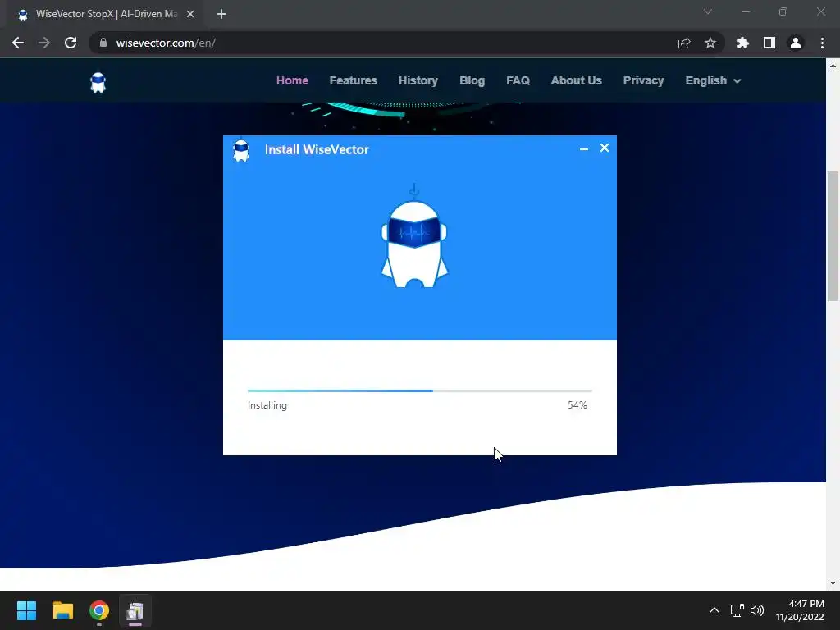Close the WiseVector StopX browser tab

[x=190, y=14]
